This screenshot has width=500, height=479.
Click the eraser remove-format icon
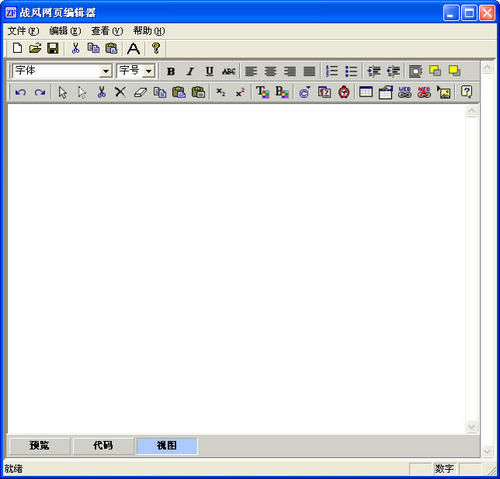140,92
